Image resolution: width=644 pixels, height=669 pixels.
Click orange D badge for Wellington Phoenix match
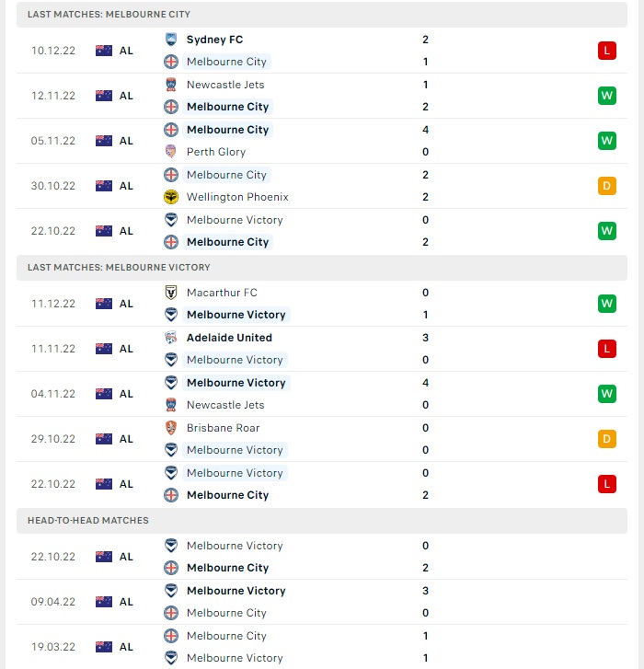(606, 186)
